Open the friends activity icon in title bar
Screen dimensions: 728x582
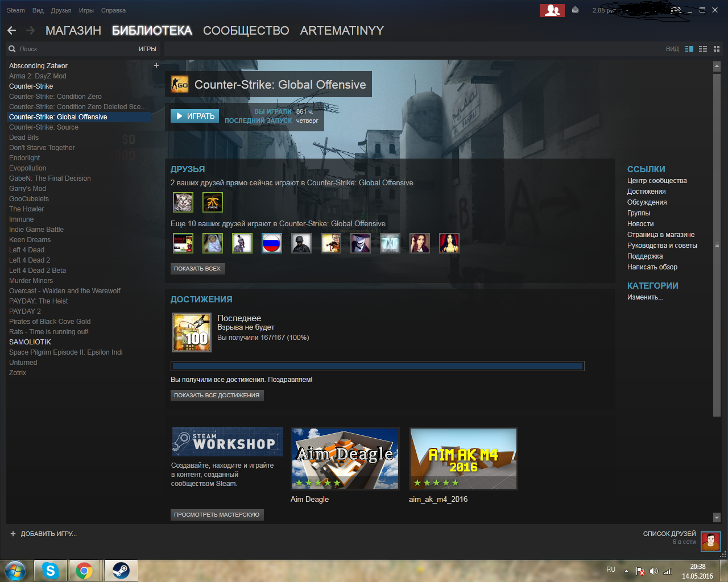coord(552,10)
